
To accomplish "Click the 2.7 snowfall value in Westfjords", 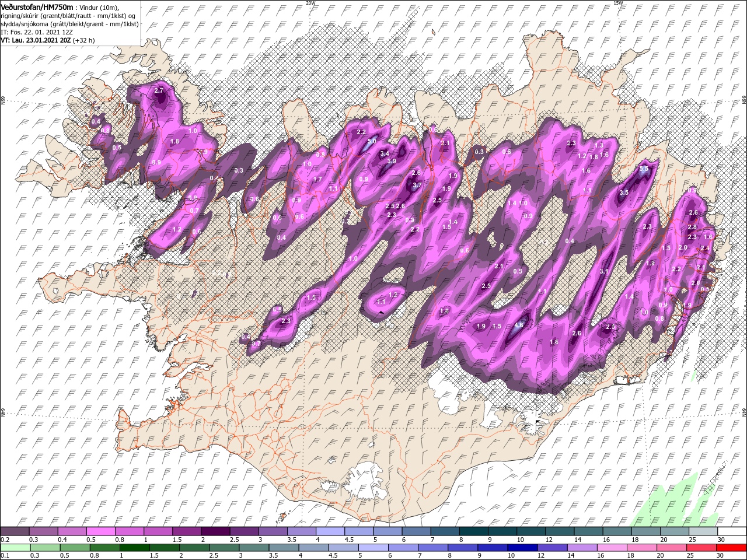I will 159,91.
